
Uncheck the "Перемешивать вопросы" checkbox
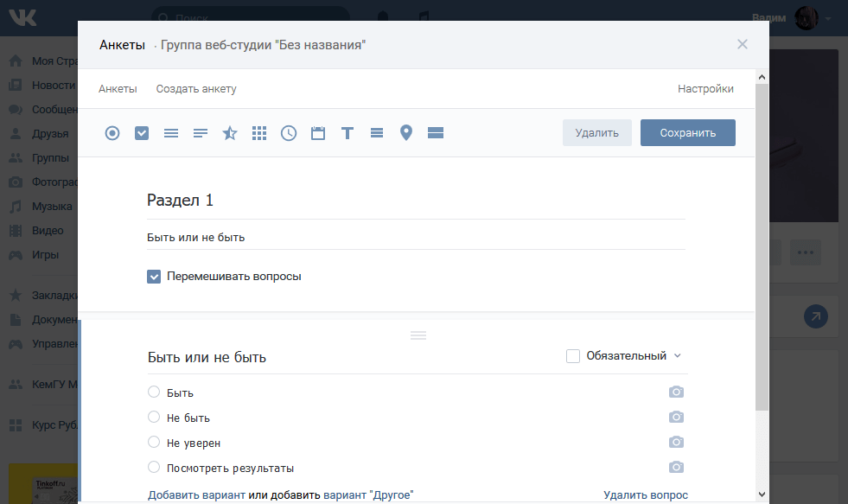click(155, 277)
